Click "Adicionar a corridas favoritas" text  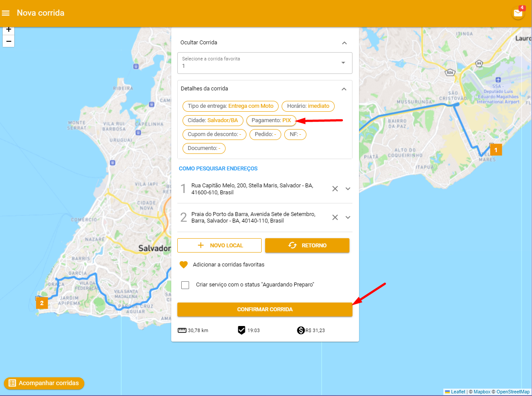point(229,265)
